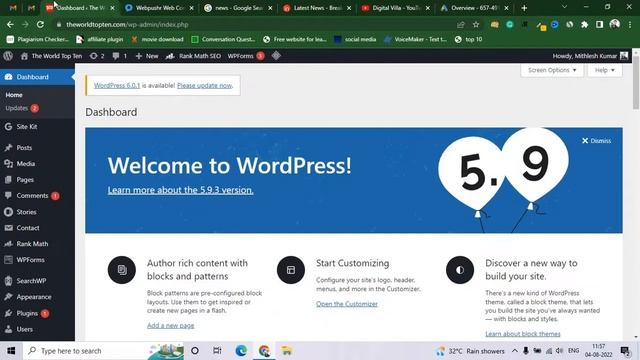Viewport: 640px width, 360px height.
Task: Open the Customizer link
Action: coord(347,304)
